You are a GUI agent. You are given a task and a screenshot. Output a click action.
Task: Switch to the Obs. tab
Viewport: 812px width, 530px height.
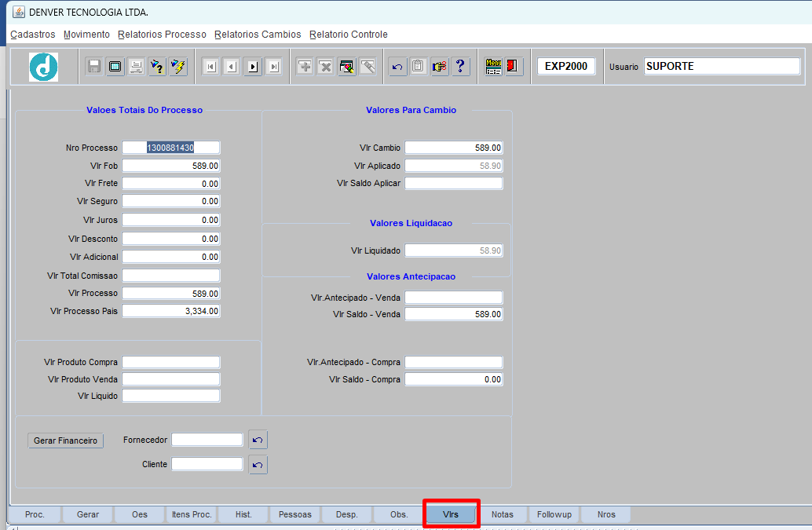(x=399, y=514)
